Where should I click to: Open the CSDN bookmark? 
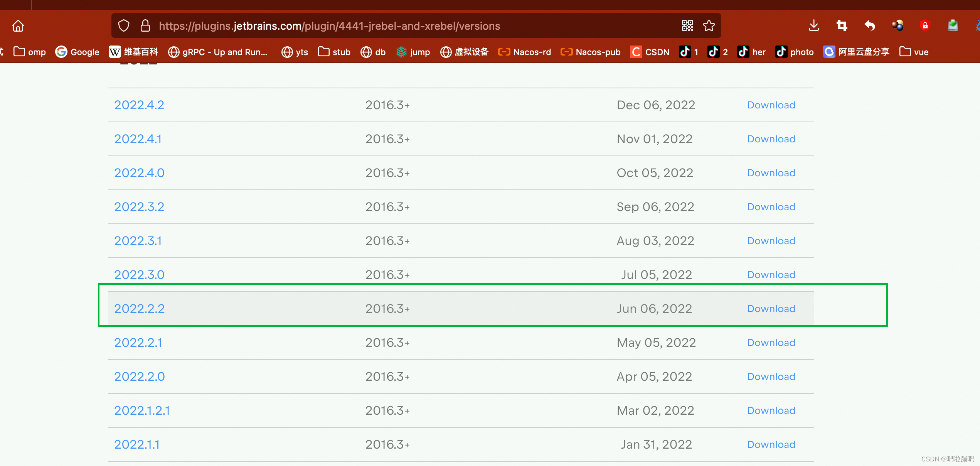(x=650, y=52)
